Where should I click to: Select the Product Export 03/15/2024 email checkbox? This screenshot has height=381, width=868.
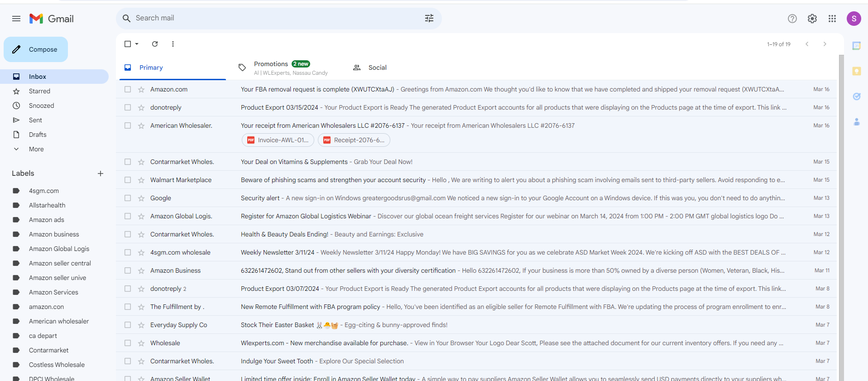coord(128,107)
